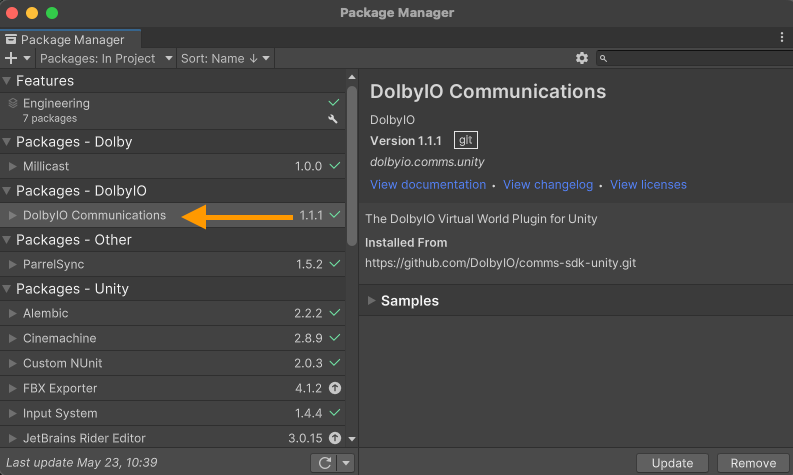Image resolution: width=793 pixels, height=475 pixels.
Task: Click the Remove button
Action: tap(753, 463)
